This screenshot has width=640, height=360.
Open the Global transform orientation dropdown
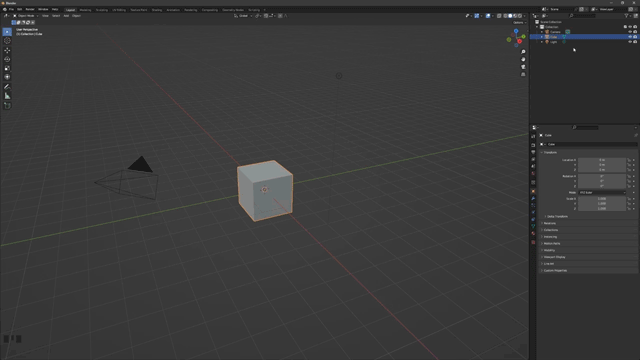click(243, 16)
